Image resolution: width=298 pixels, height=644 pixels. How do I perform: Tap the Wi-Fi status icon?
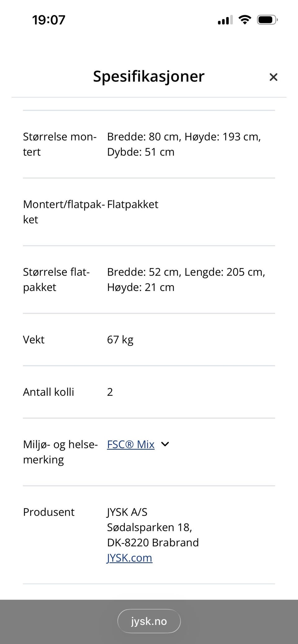pos(245,20)
